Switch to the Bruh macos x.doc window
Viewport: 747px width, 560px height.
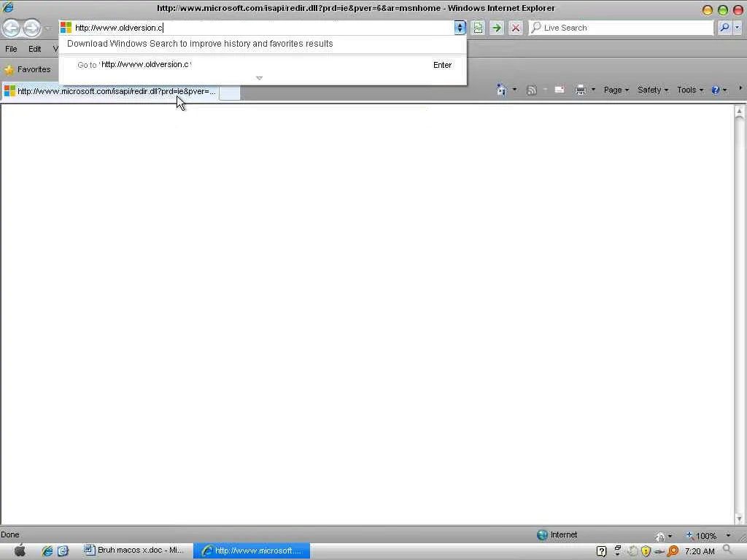click(x=134, y=551)
